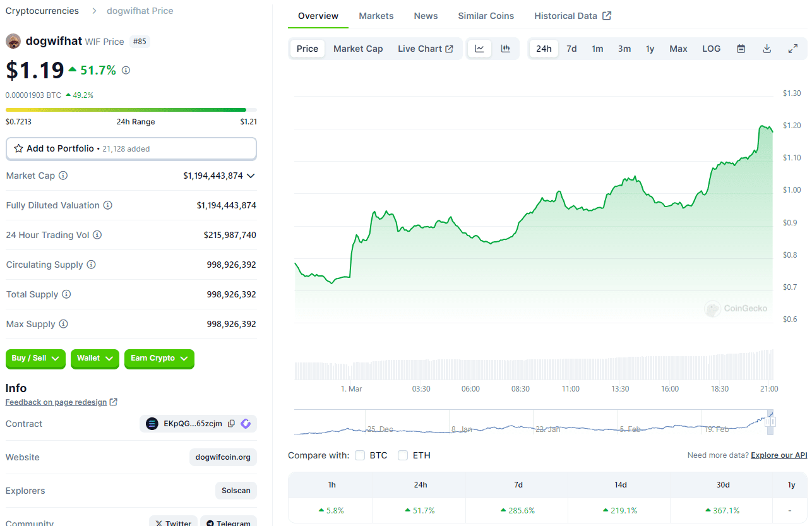
Task: Open the Wallet dropdown
Action: tap(95, 359)
